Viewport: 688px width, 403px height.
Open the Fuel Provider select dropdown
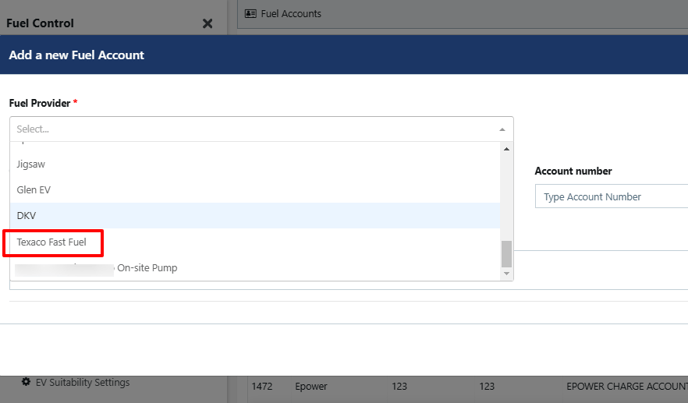click(261, 129)
